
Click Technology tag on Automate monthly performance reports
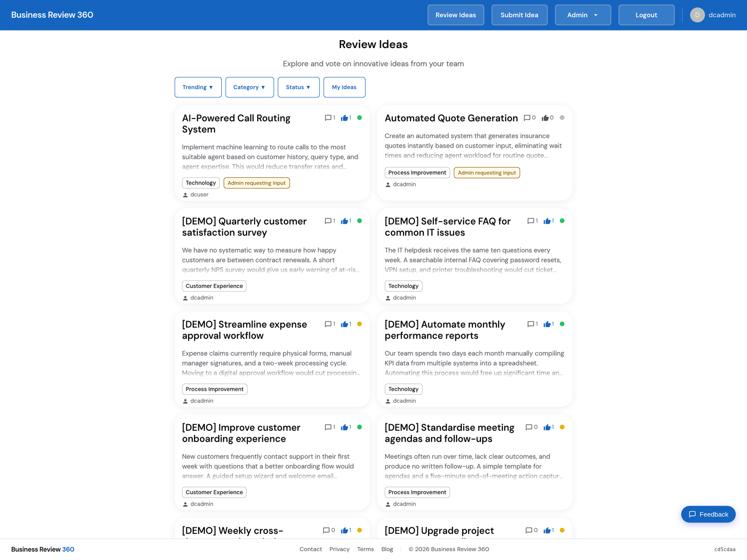coord(403,389)
